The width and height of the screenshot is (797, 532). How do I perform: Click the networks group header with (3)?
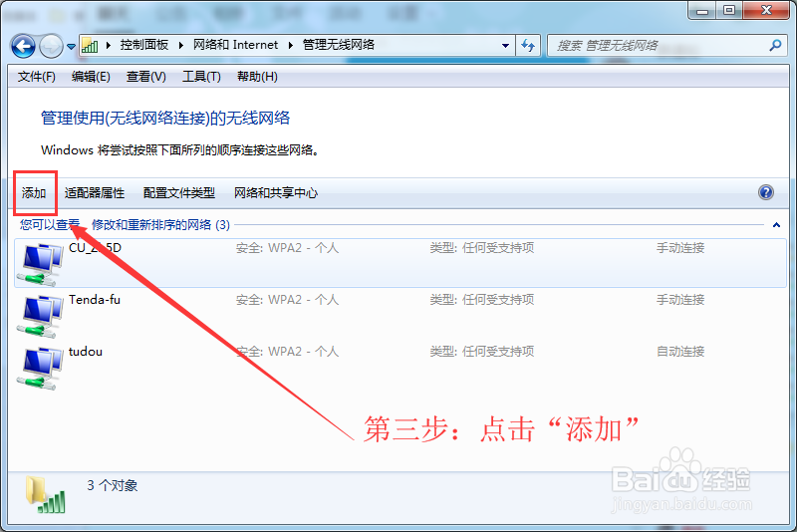tap(125, 224)
